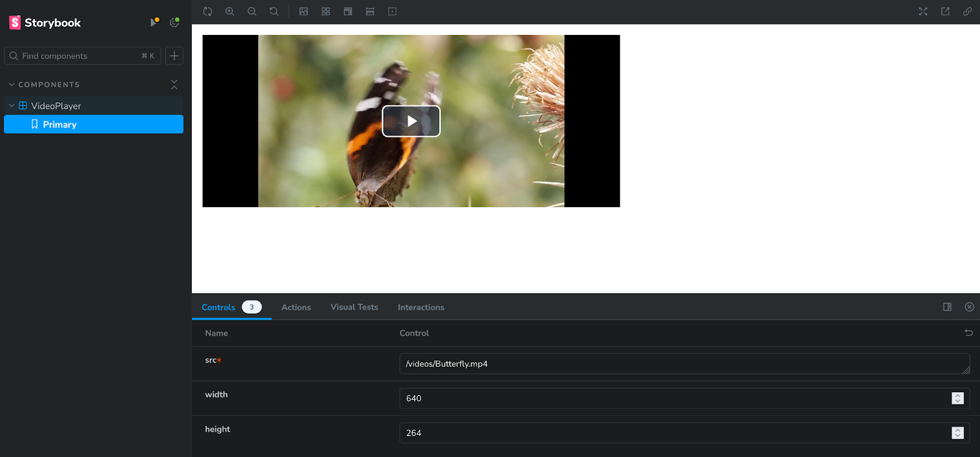Open the Visual Tests tab
The width and height of the screenshot is (980, 457).
coord(354,307)
